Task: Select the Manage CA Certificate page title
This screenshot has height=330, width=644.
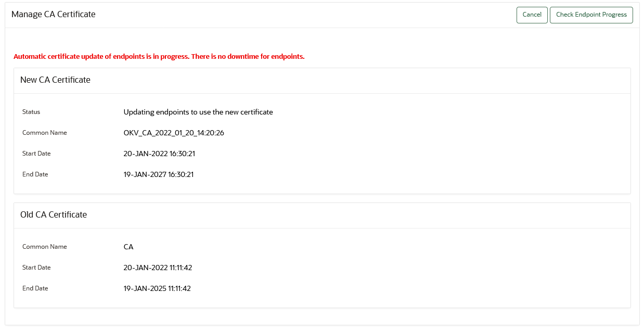Action: [x=55, y=14]
